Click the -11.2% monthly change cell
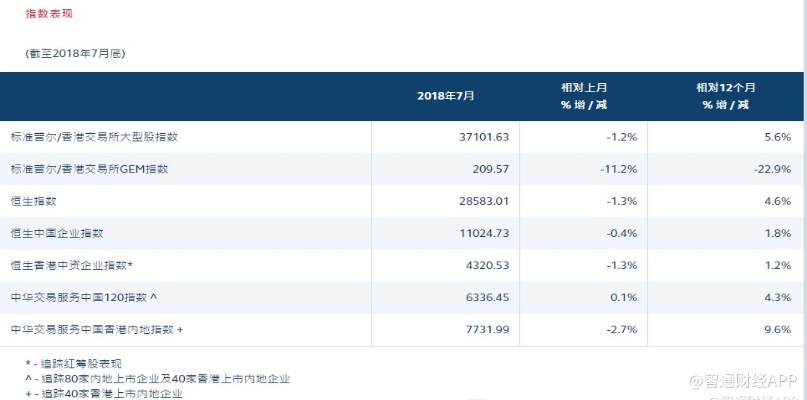 [x=619, y=169]
